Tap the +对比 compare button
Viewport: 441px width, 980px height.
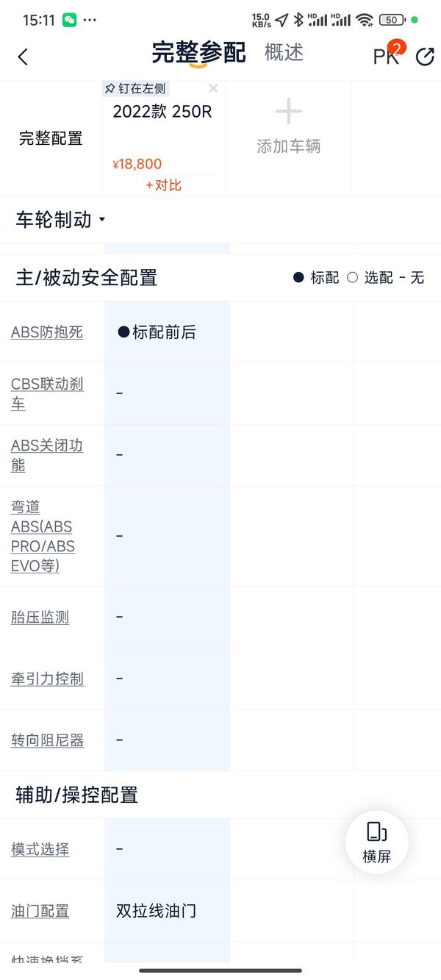(163, 185)
